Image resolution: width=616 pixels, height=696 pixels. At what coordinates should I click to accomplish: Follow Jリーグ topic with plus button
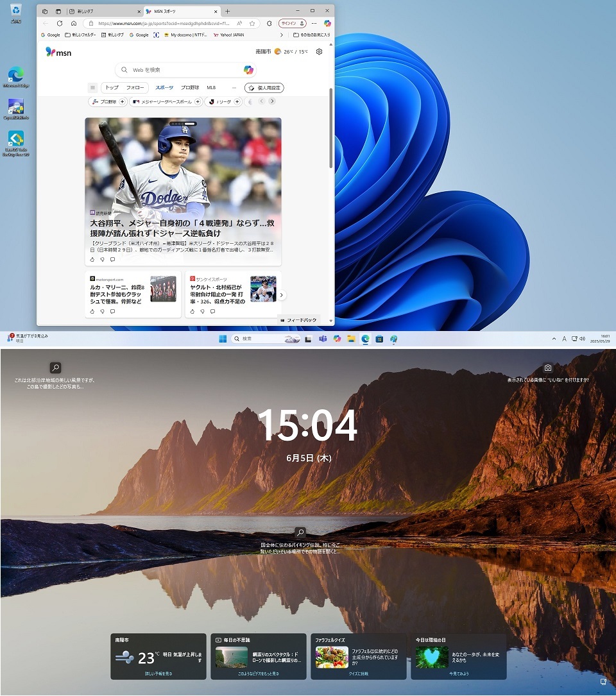click(237, 101)
